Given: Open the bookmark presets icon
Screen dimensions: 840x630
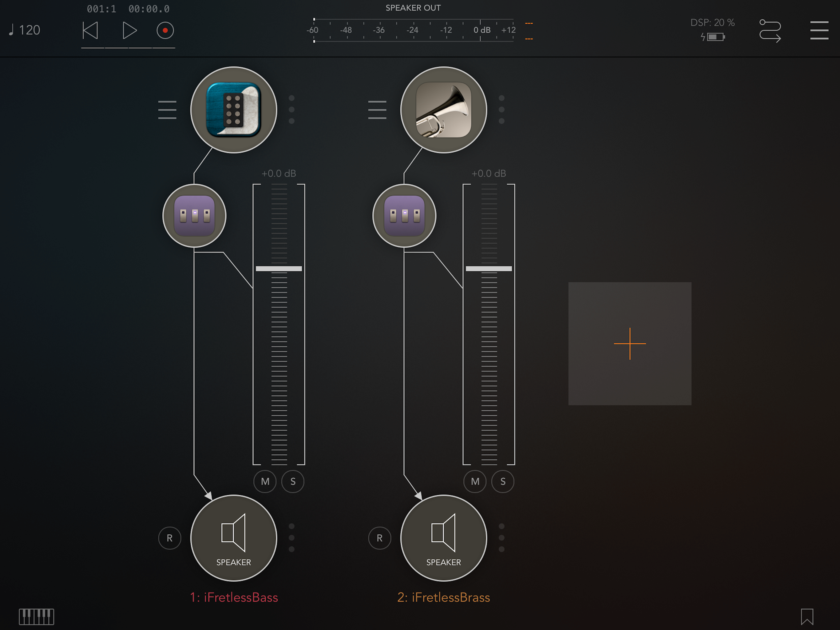Looking at the screenshot, I should [806, 616].
